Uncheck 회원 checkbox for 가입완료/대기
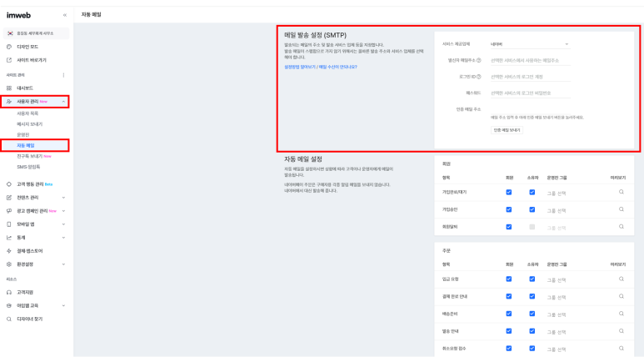This screenshot has width=644, height=357. click(x=509, y=192)
